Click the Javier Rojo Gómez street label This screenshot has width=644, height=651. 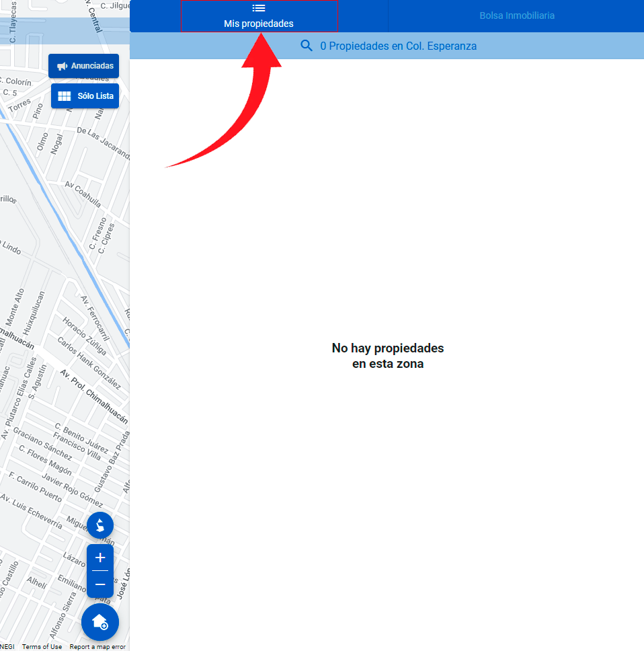72,490
